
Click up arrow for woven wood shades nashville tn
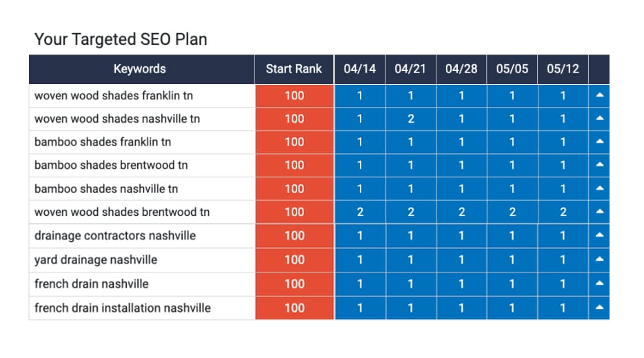pos(599,119)
